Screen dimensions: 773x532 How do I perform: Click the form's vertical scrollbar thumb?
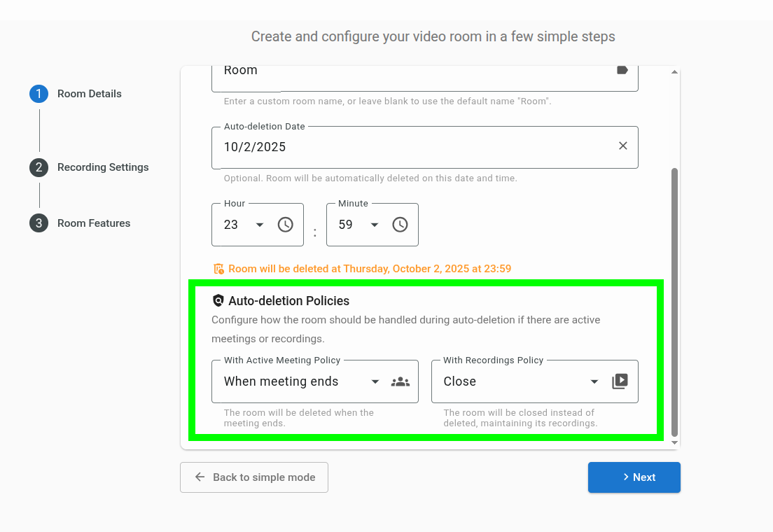[674, 301]
